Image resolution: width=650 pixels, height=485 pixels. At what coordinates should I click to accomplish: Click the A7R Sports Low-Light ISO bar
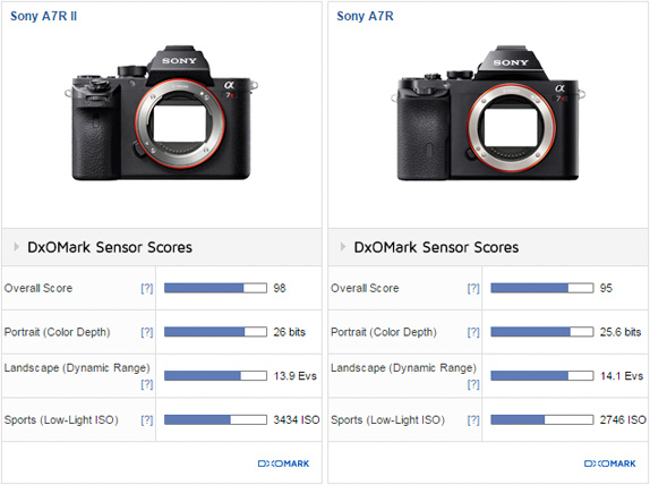[x=542, y=420]
